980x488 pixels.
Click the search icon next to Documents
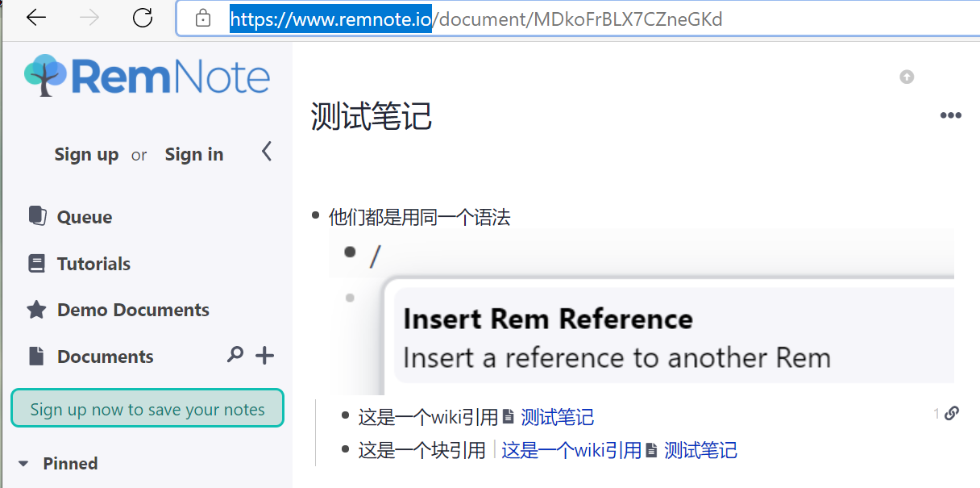click(235, 355)
